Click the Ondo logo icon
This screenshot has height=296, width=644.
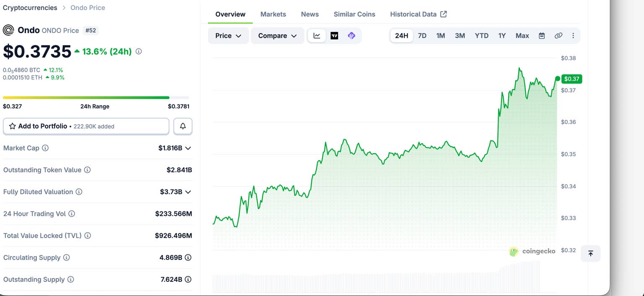pos(8,30)
